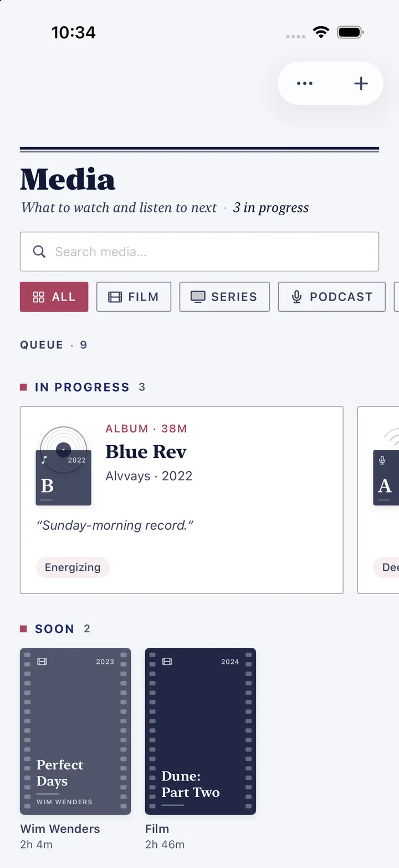Viewport: 399px width, 868px height.
Task: Tap the SOON section header
Action: tap(55, 629)
